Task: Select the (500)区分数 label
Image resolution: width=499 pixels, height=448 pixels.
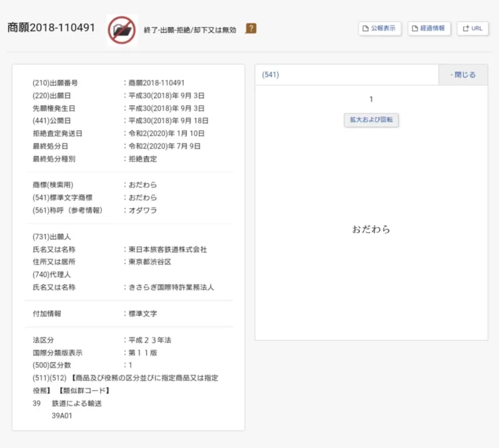Action: 51,365
